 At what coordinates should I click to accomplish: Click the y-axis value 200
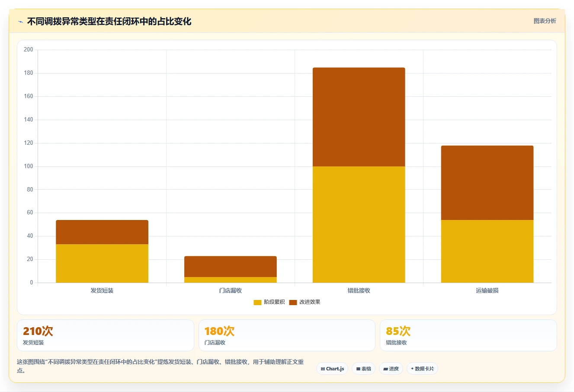[29, 50]
